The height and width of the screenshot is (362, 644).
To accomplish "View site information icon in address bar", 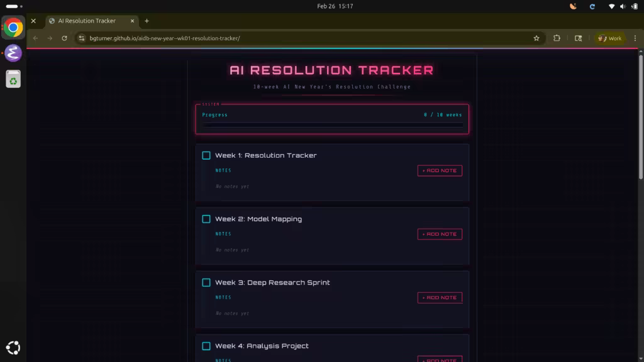I will pos(82,38).
